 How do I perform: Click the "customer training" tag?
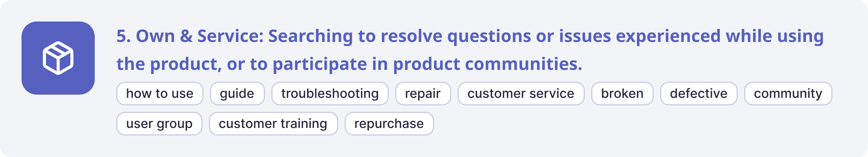[x=273, y=124]
